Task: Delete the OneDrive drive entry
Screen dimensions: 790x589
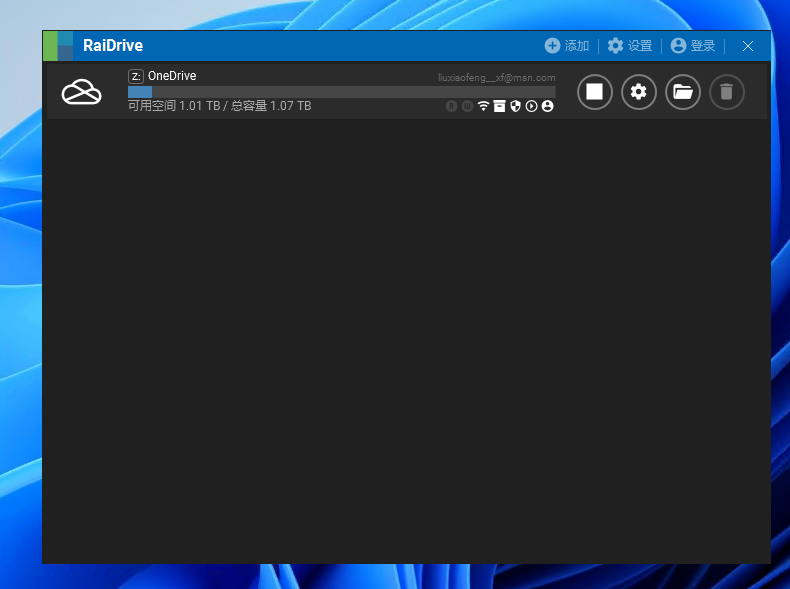Action: click(727, 93)
